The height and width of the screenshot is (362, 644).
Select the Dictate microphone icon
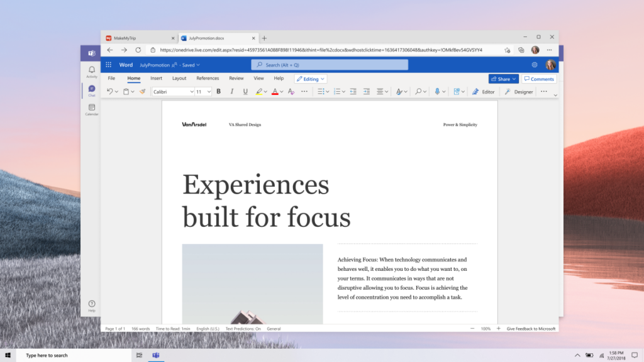coord(438,91)
